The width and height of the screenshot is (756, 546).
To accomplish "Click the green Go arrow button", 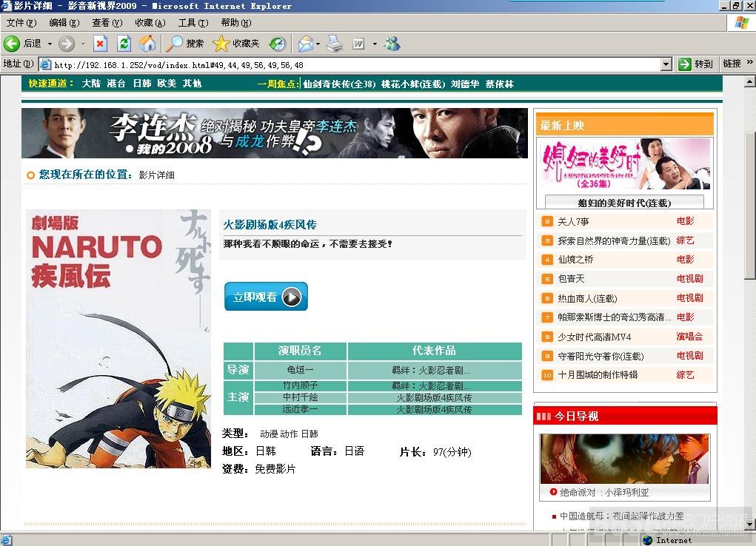I will tap(685, 64).
